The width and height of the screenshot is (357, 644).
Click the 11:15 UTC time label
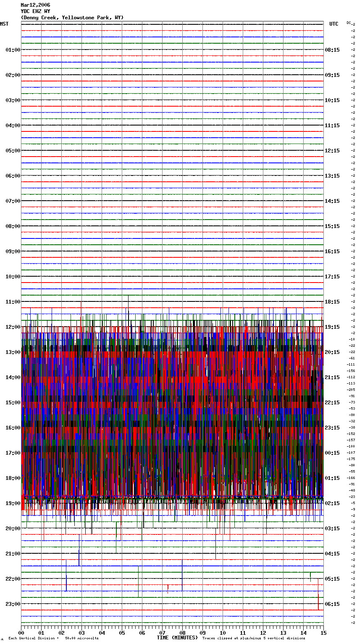coord(332,126)
